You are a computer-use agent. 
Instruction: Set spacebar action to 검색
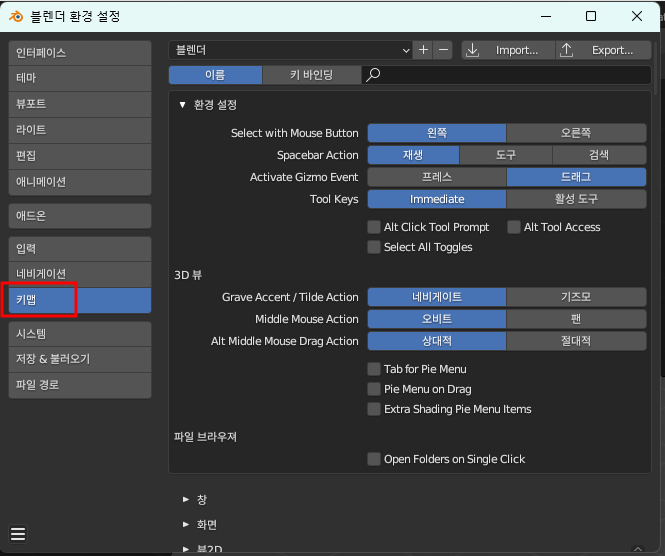click(x=599, y=155)
